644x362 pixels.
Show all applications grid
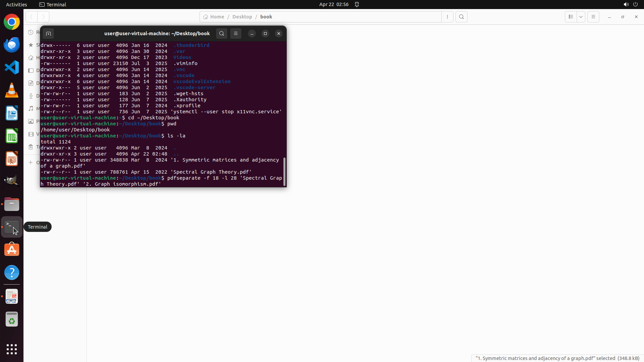12,349
